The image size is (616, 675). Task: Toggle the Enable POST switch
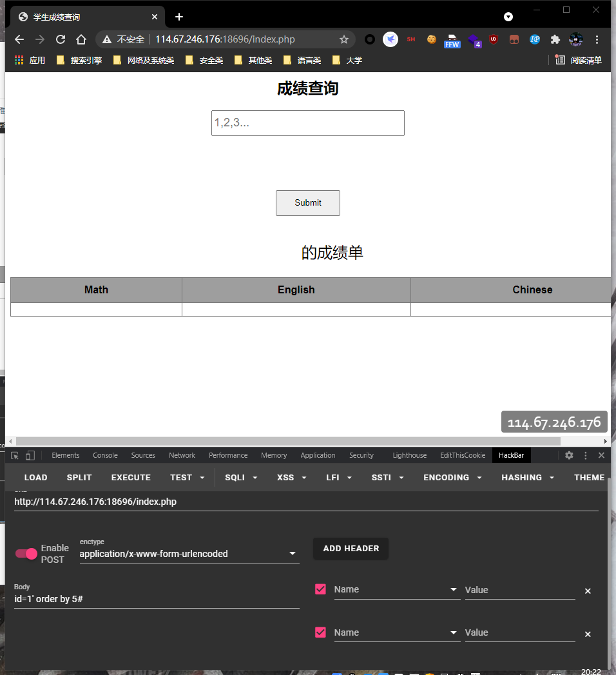pyautogui.click(x=26, y=554)
